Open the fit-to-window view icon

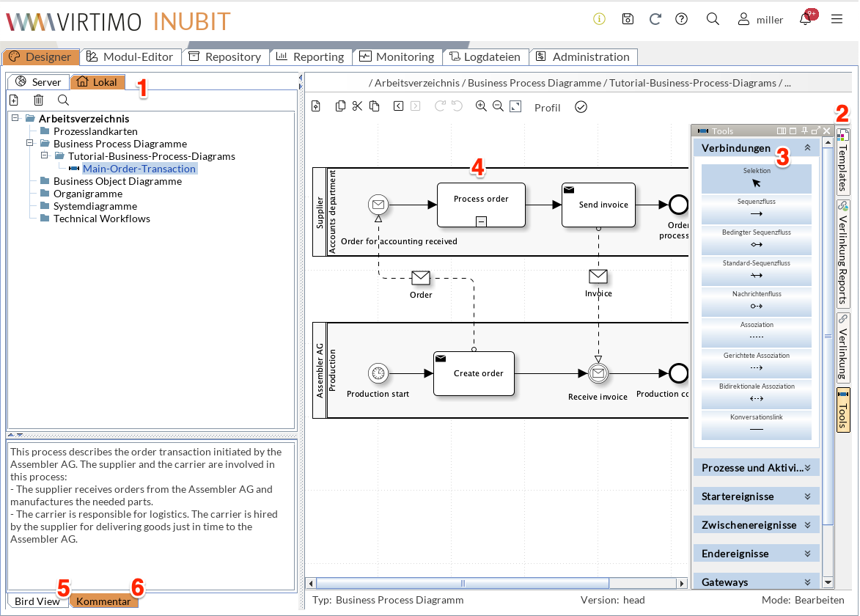(x=515, y=107)
